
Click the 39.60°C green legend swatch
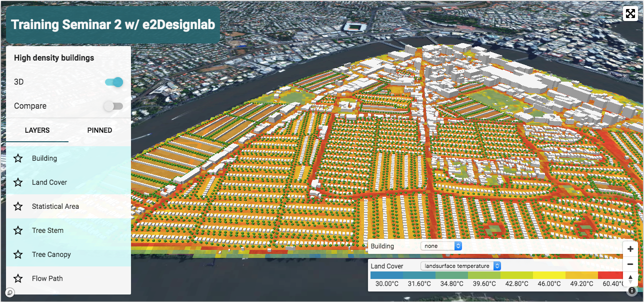point(484,275)
